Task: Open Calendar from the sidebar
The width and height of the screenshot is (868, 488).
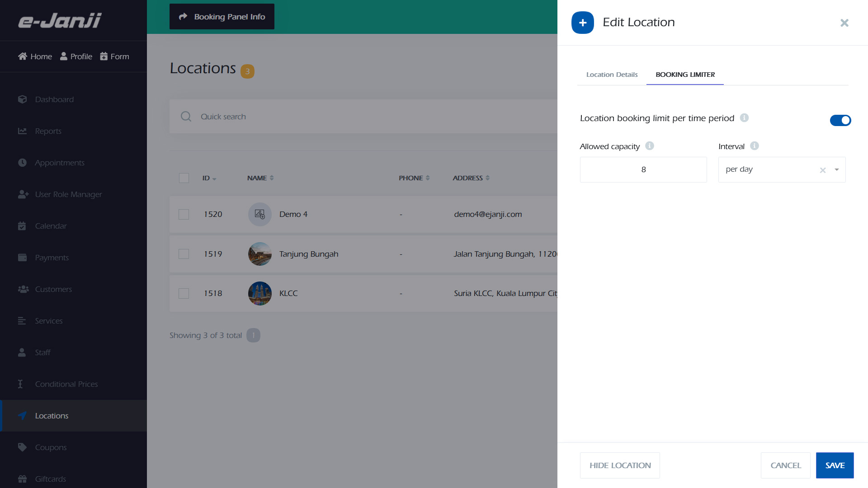Action: [x=51, y=226]
